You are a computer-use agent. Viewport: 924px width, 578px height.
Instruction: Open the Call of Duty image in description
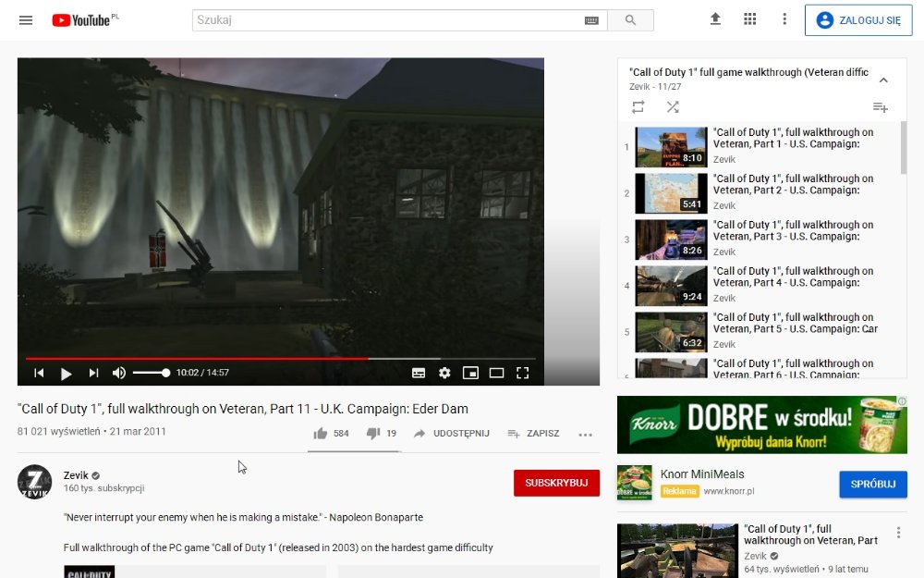[x=89, y=572]
